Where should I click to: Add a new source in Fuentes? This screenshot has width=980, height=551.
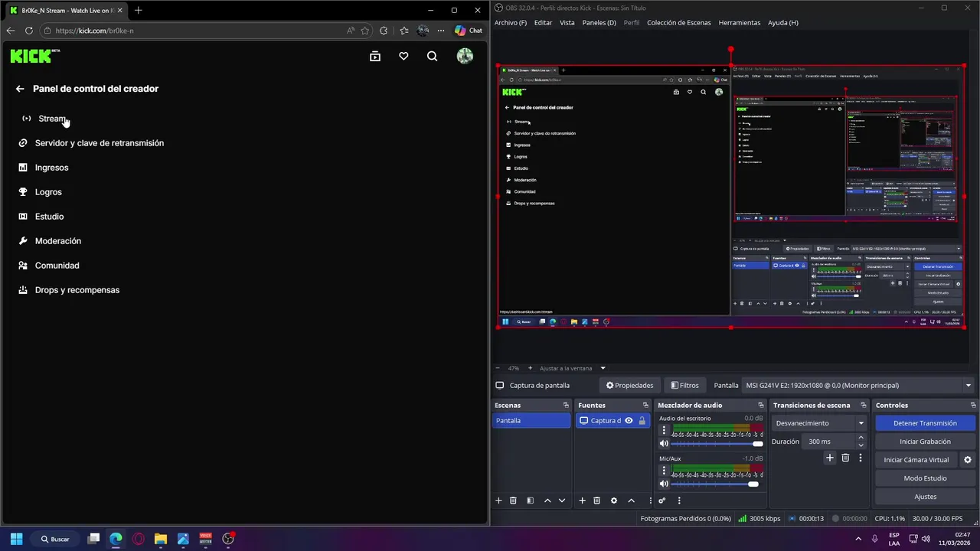point(582,500)
